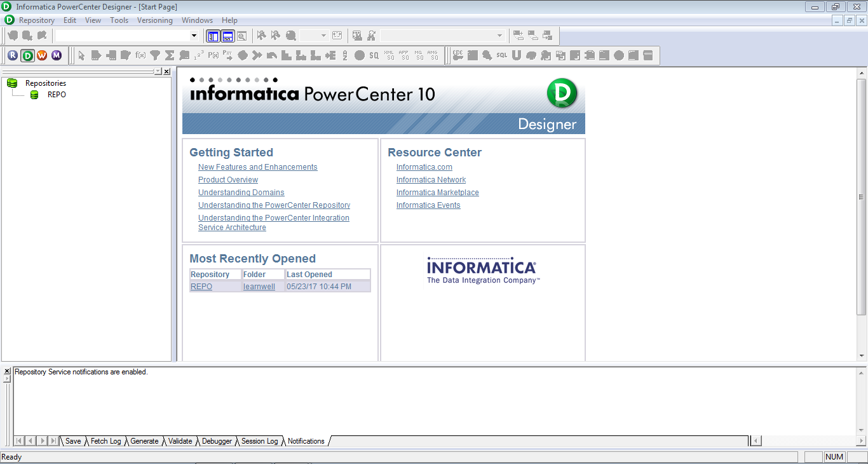Open the navigator panel's small dropdown arrow

(158, 72)
